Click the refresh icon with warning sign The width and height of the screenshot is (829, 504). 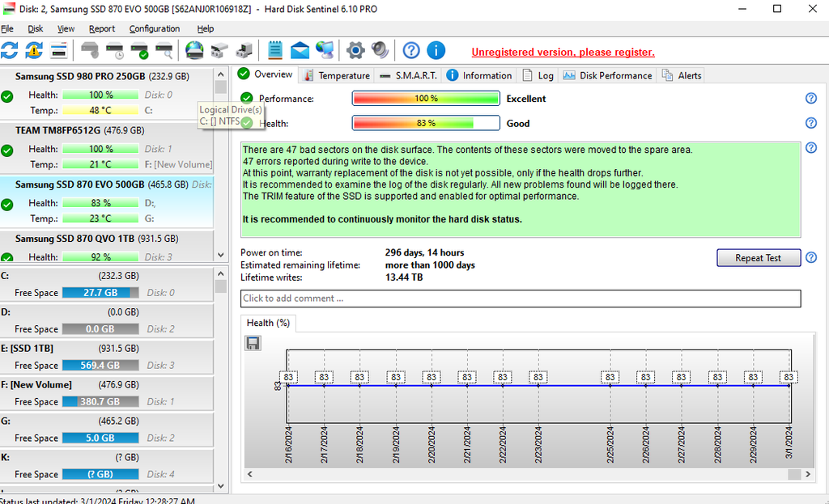point(33,51)
